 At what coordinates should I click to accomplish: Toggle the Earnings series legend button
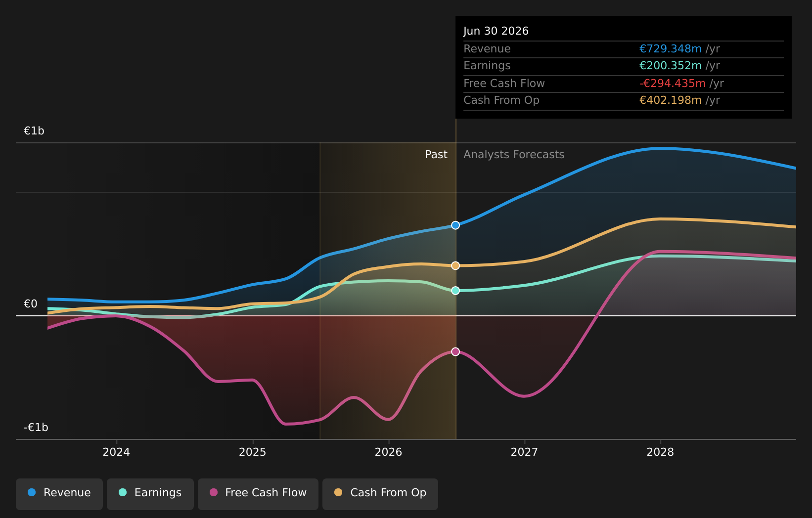click(150, 494)
